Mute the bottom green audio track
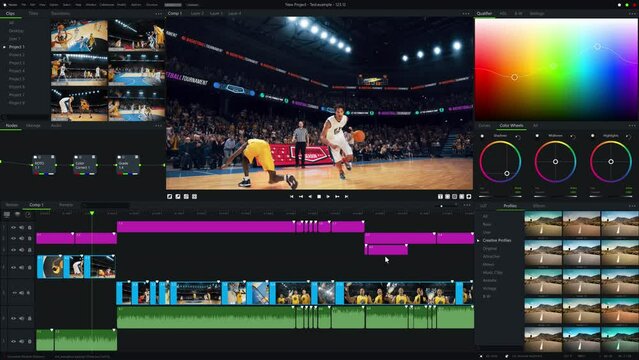This screenshot has width=639, height=360. tap(22, 341)
